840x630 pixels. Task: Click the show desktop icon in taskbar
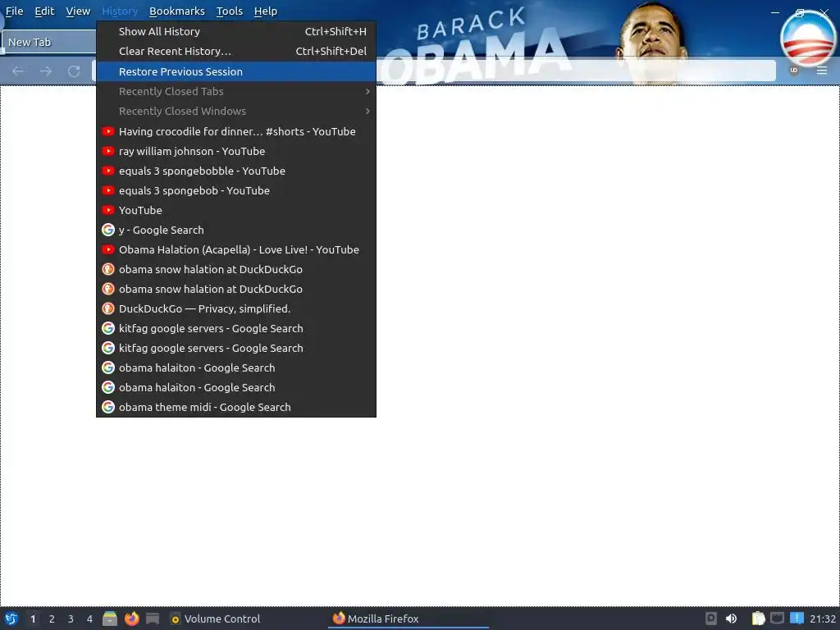tap(153, 619)
